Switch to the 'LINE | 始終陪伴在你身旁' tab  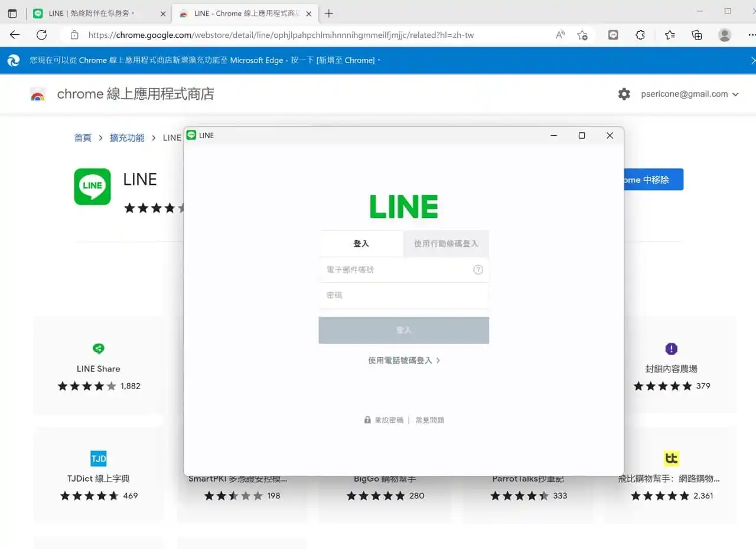(99, 13)
